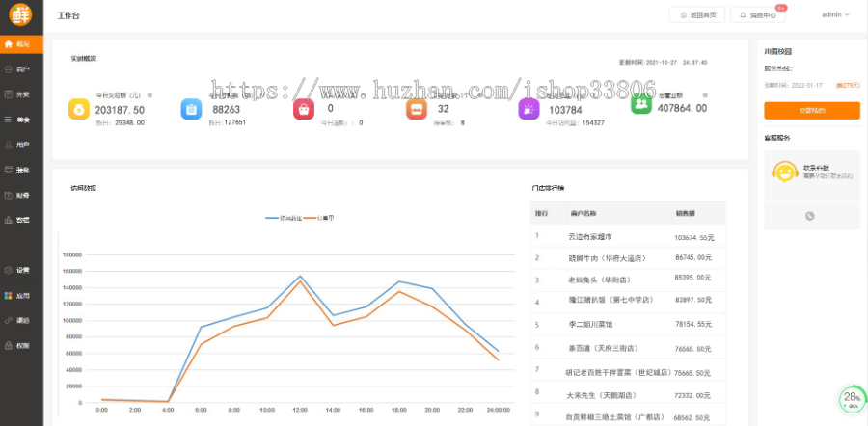
Task: Click the 28% circular progress indicator
Action: pyautogui.click(x=852, y=399)
